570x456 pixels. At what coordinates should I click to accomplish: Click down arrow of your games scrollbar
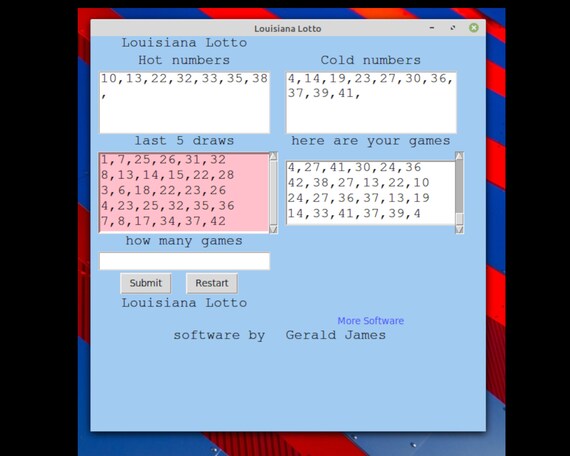click(x=459, y=229)
